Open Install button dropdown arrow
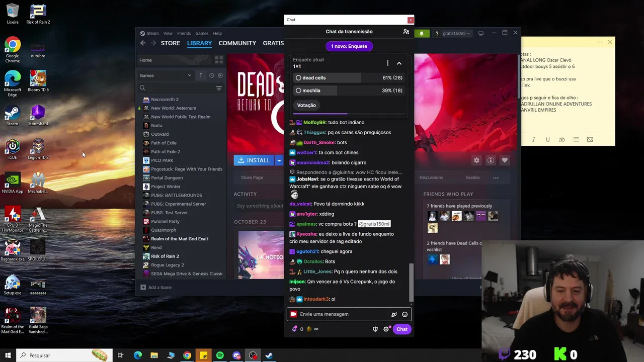 pos(279,160)
